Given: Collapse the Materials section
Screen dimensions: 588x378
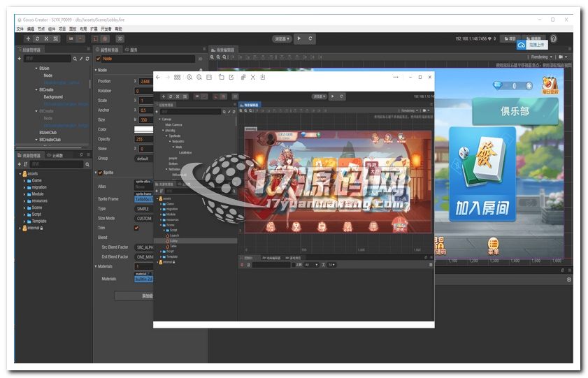Looking at the screenshot, I should pos(96,266).
